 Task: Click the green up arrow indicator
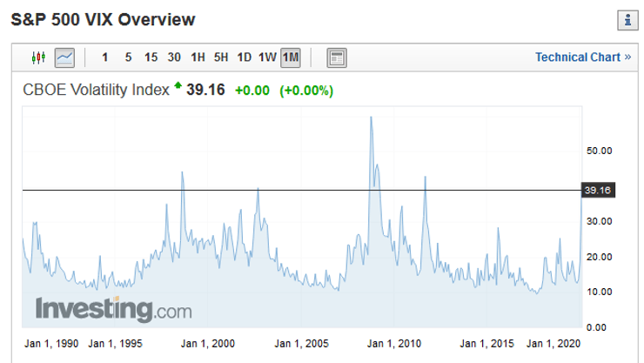[178, 86]
